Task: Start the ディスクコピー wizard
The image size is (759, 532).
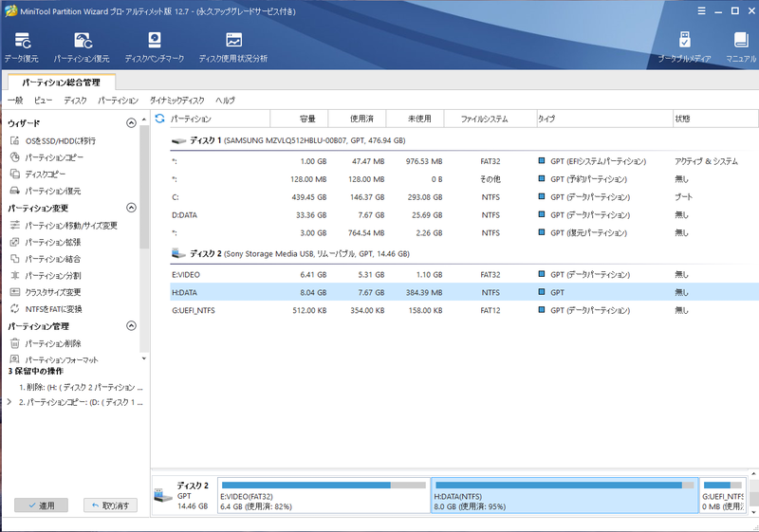Action: click(x=45, y=174)
